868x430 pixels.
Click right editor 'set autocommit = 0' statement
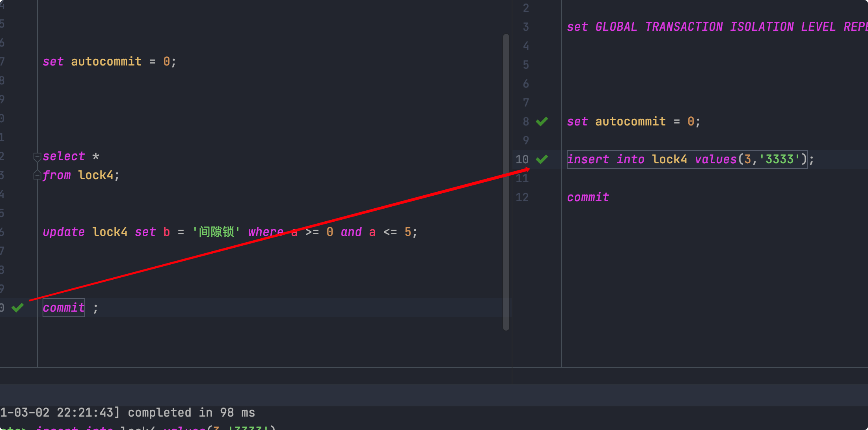pyautogui.click(x=633, y=122)
